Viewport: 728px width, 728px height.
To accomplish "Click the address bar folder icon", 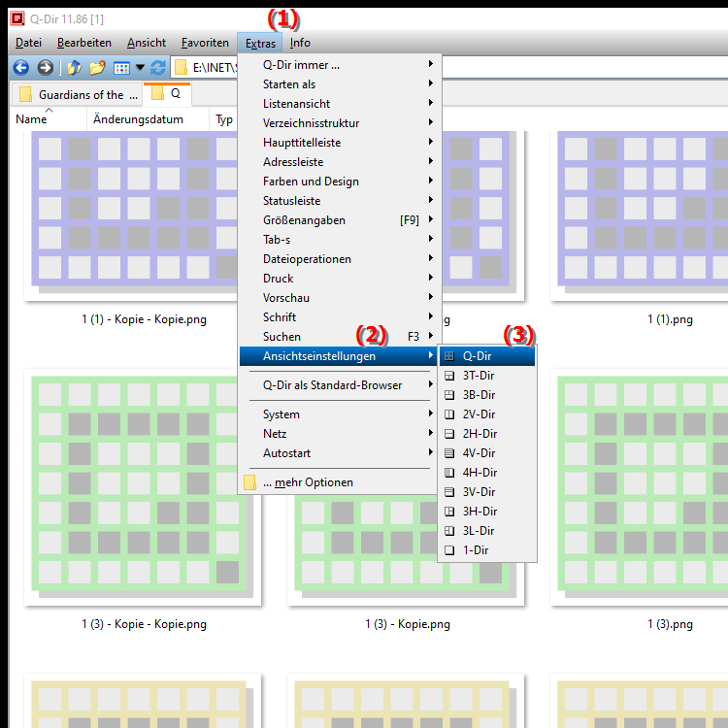I will 182,68.
